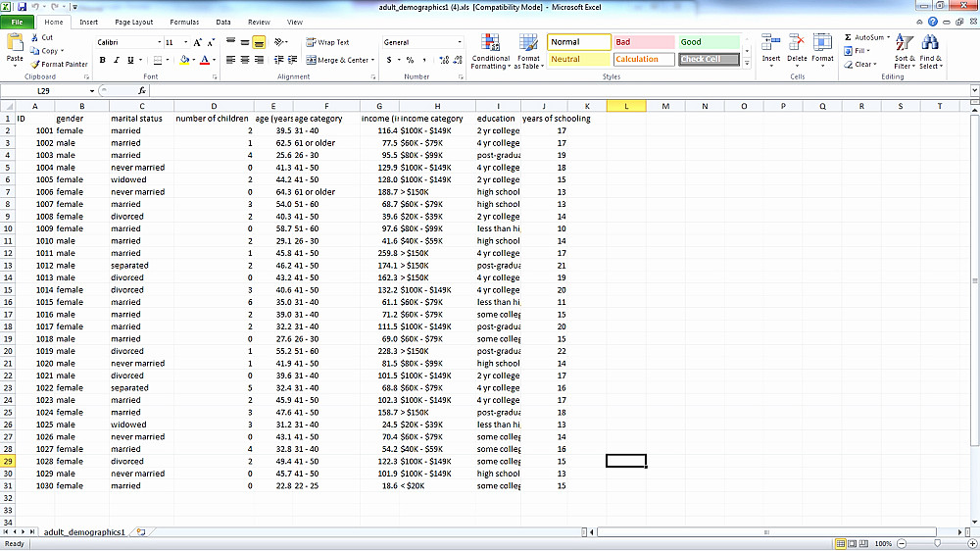980x551 pixels.
Task: Increase Decimal places
Action: point(444,60)
